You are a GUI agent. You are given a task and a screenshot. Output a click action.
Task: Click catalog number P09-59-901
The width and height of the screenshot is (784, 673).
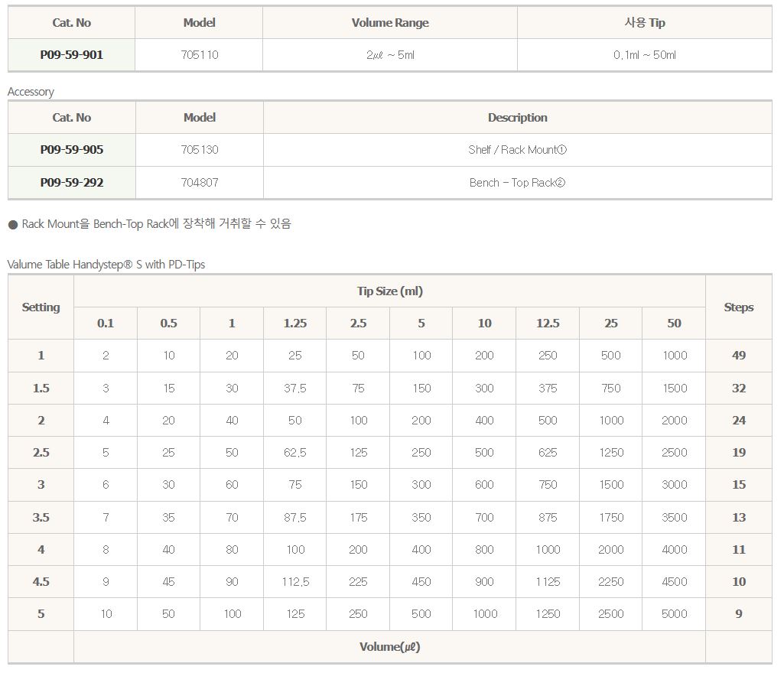[72, 55]
